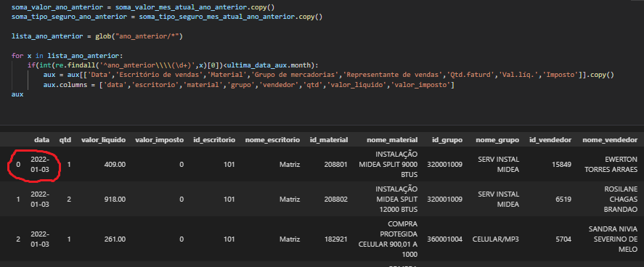644x267 pixels.
Task: Click seller name 'EWERTON TORRES ARRAES'
Action: coord(611,165)
